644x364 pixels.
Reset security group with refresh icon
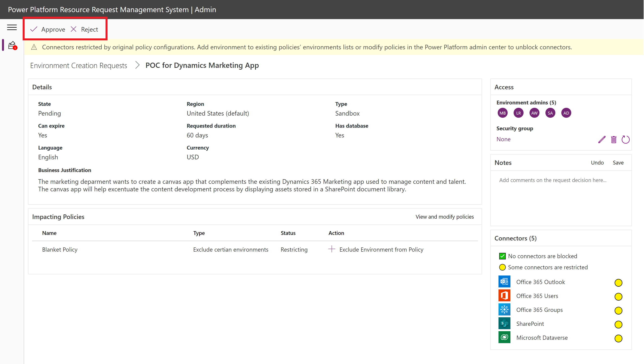tap(626, 139)
